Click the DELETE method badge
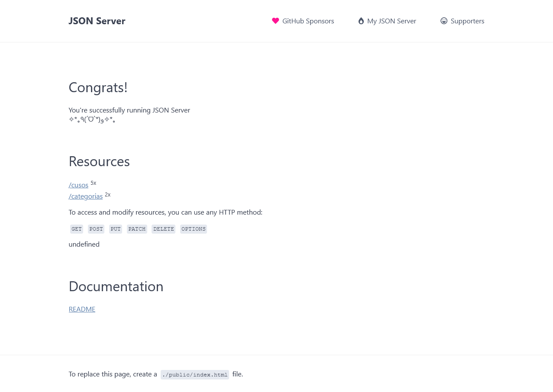The width and height of the screenshot is (553, 392). click(164, 229)
